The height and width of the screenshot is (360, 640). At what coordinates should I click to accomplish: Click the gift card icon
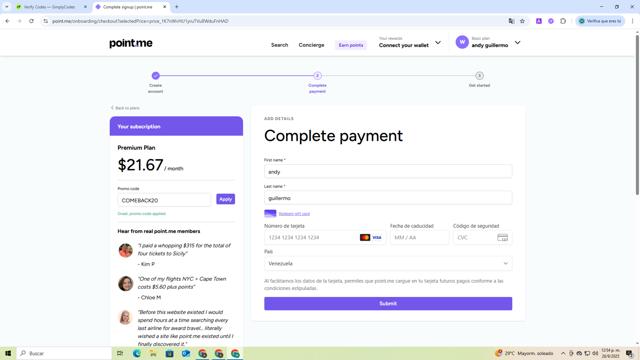point(270,213)
